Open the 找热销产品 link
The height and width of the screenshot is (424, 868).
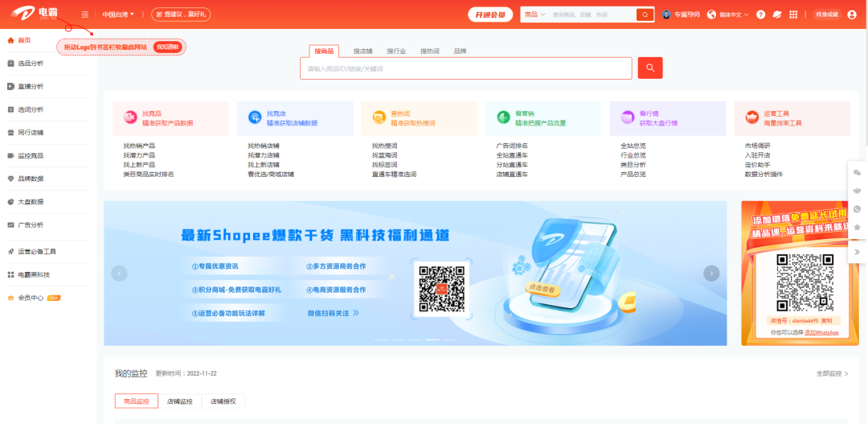tap(140, 146)
